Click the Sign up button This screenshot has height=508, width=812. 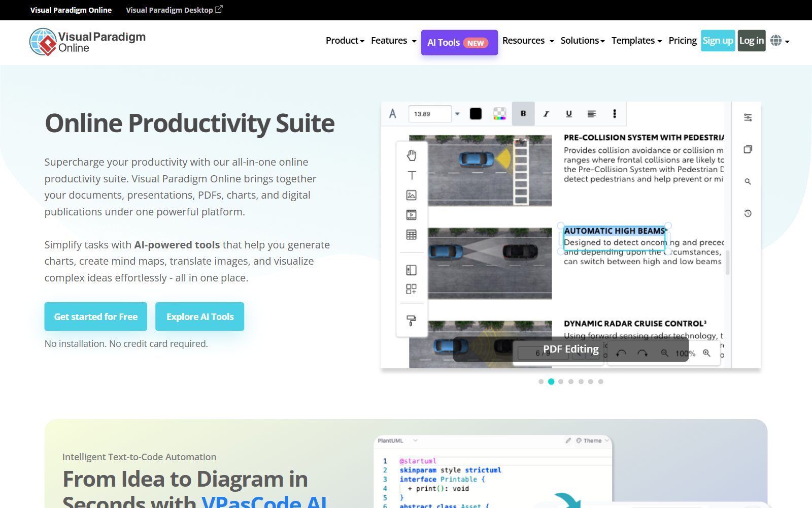(718, 41)
